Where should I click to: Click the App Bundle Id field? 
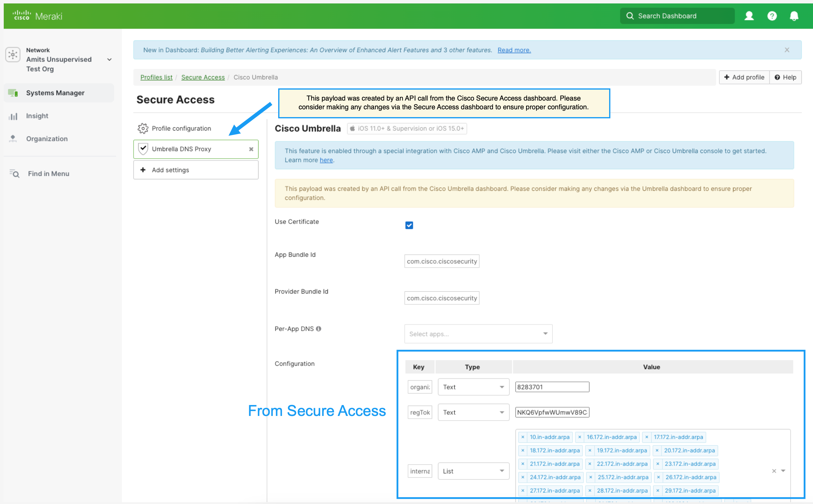[442, 261]
